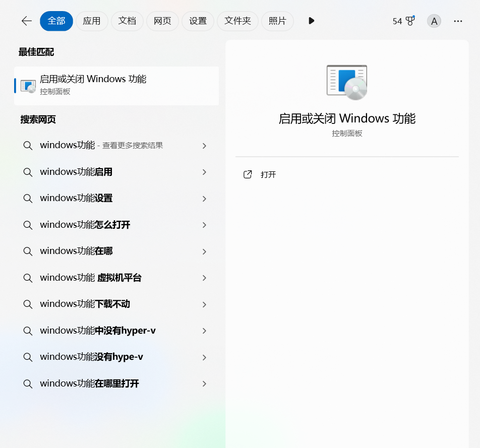
Task: Filter results by 文件夹
Action: [x=237, y=21]
